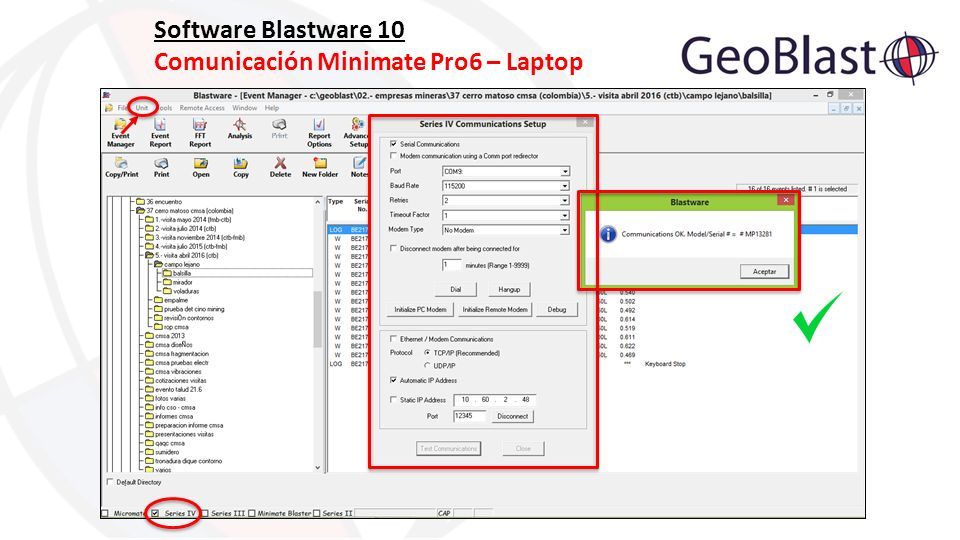
Task: Open the Retries dropdown
Action: click(565, 201)
